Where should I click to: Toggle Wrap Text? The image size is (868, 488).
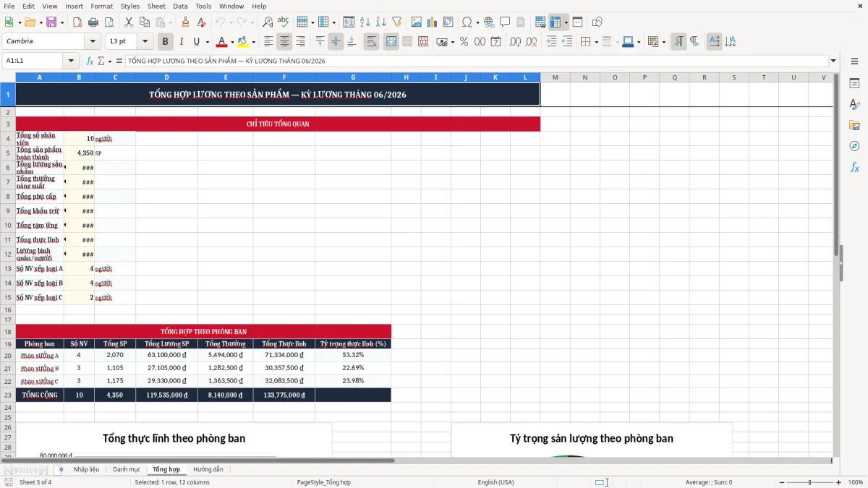(372, 42)
